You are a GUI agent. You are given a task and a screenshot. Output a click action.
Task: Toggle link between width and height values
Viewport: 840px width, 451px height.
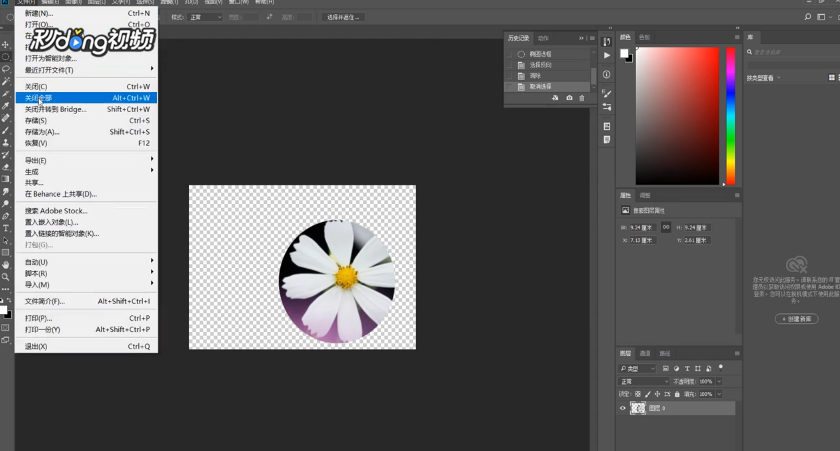pos(666,227)
